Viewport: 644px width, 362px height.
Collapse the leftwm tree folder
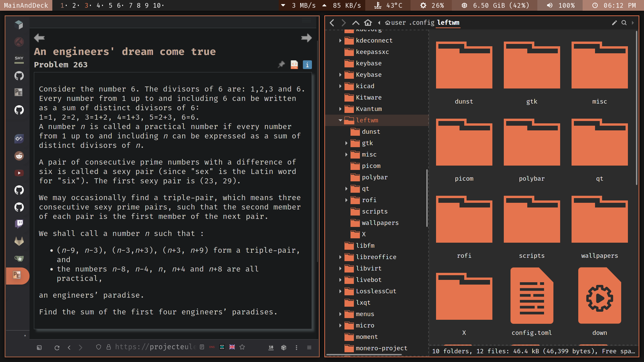coord(340,120)
